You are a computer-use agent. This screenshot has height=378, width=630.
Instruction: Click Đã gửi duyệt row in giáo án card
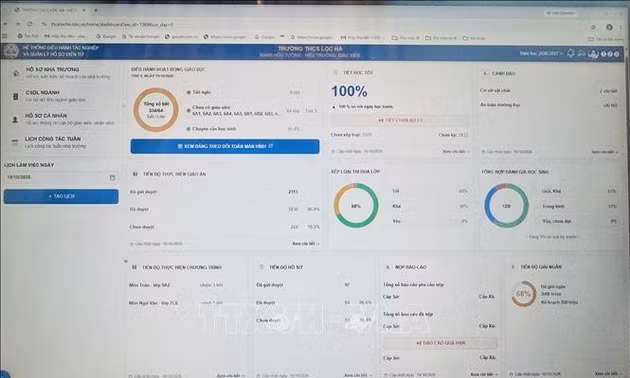point(225,192)
